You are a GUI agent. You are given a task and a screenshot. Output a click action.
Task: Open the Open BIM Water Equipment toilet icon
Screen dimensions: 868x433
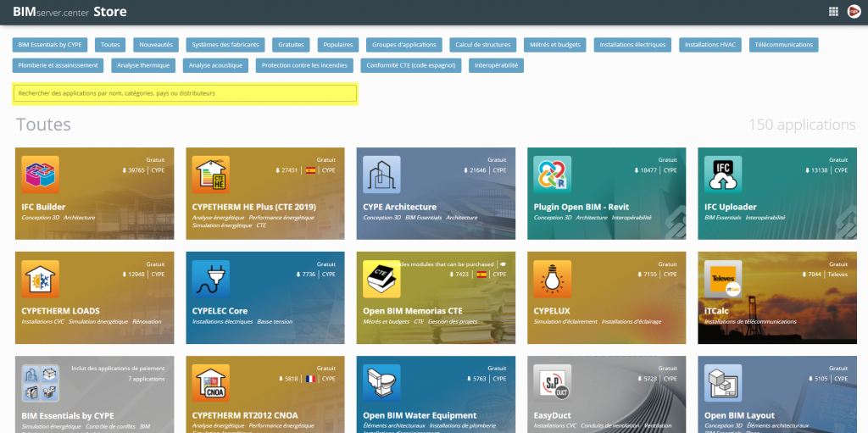381,383
